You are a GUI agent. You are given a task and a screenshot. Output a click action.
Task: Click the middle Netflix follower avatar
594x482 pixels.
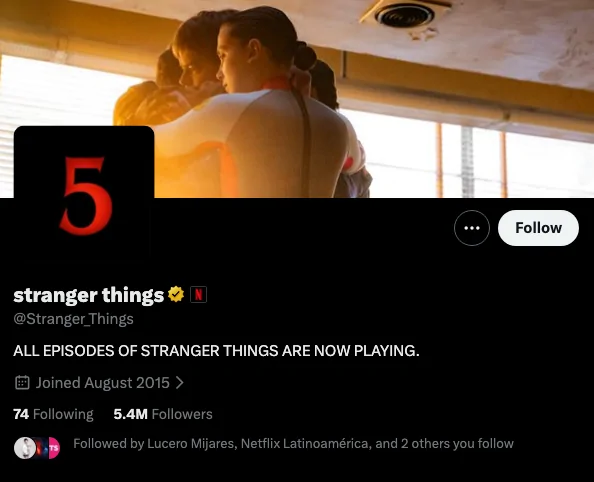click(x=42, y=448)
